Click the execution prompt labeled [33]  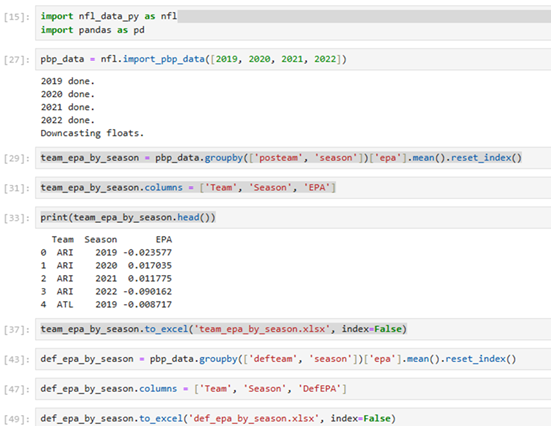click(x=17, y=218)
